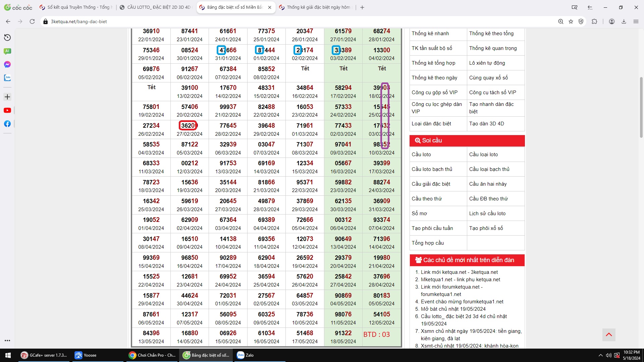Open the Facebook sidebar shortcut
644x362 pixels.
pyautogui.click(x=7, y=124)
